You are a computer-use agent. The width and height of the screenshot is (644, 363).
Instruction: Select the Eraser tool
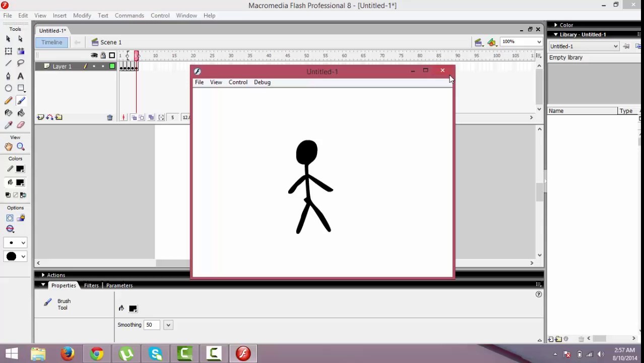(x=21, y=125)
